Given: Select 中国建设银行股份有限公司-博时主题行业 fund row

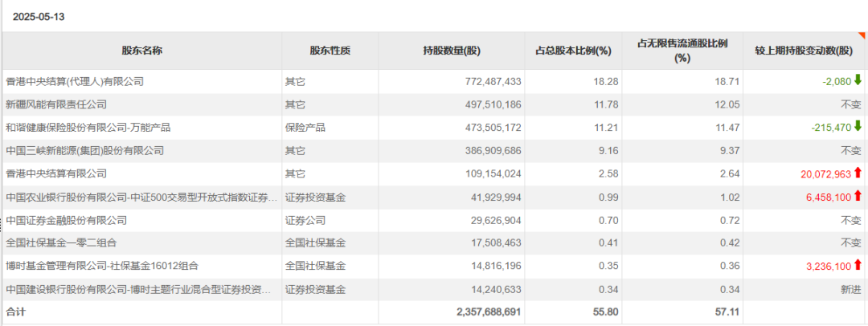Looking at the screenshot, I should pyautogui.click(x=138, y=289).
